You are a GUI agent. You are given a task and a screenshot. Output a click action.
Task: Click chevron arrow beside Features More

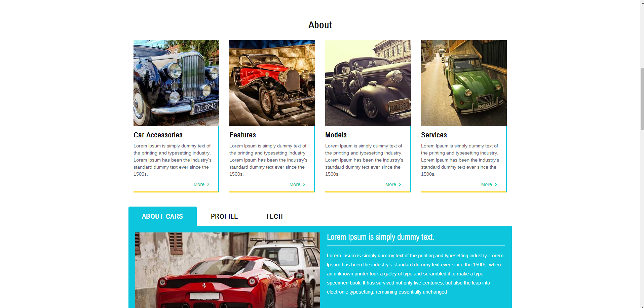[x=304, y=184]
